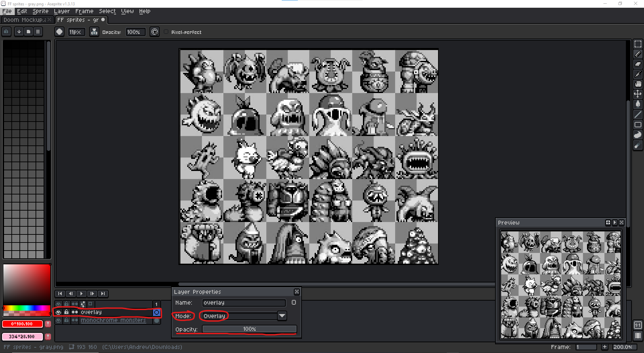
Task: Open the View menu
Action: [x=127, y=11]
